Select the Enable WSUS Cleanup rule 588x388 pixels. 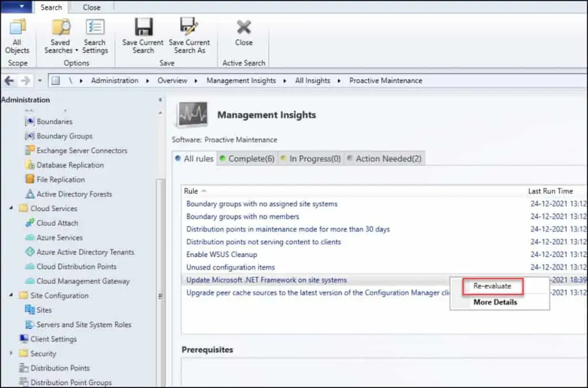222,254
